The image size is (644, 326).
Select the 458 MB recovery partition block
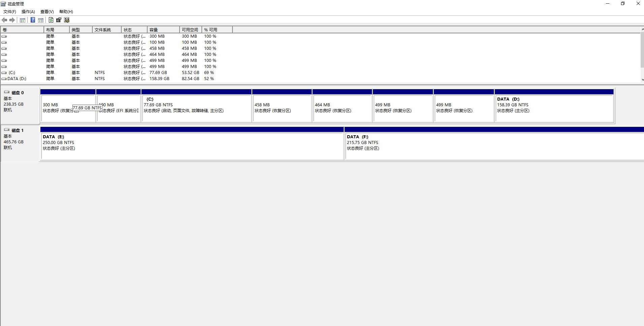pyautogui.click(x=282, y=108)
